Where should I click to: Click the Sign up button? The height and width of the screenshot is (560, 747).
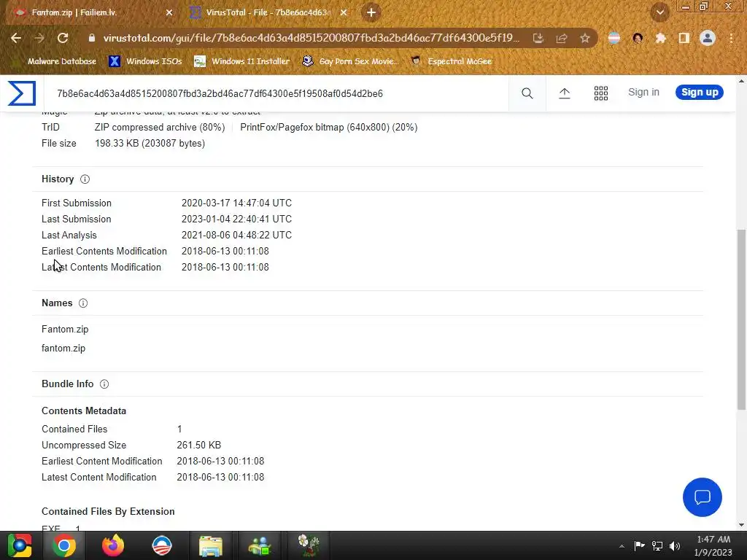[700, 93]
